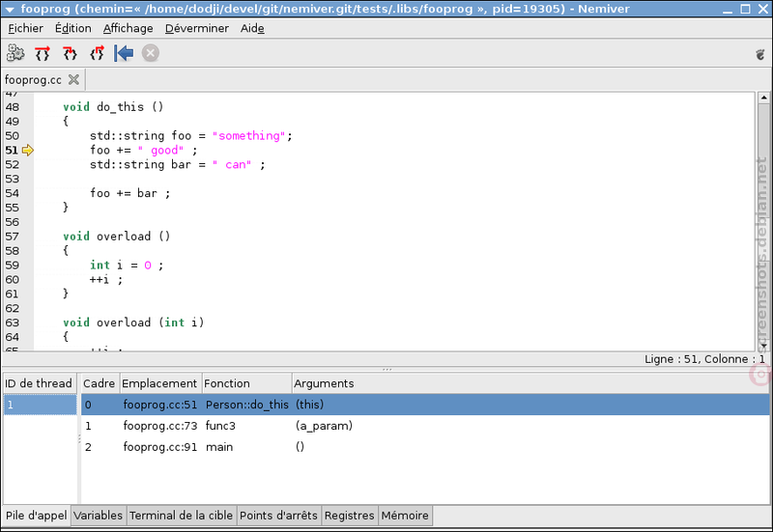Click the void do_this () declaration
The width and height of the screenshot is (773, 532).
coord(113,107)
